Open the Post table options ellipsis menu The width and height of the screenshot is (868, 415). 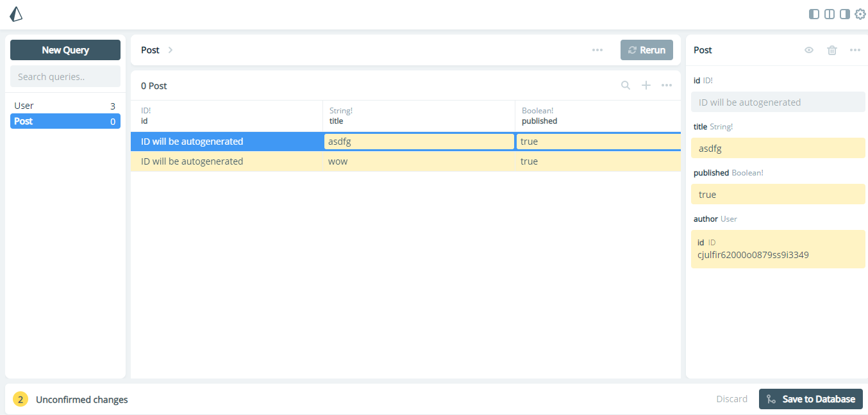[x=666, y=85]
